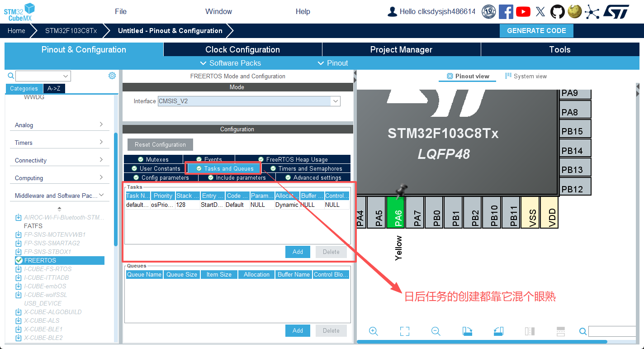The width and height of the screenshot is (644, 349).
Task: Click the pinout horizontal scrollbar
Action: [x=482, y=342]
